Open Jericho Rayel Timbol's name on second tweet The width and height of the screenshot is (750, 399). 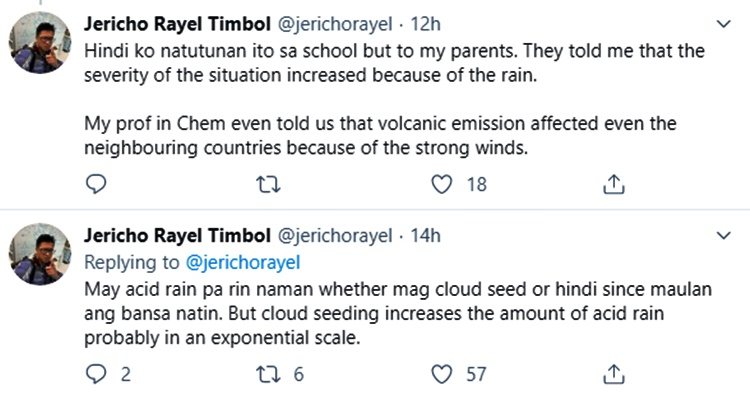point(177,235)
